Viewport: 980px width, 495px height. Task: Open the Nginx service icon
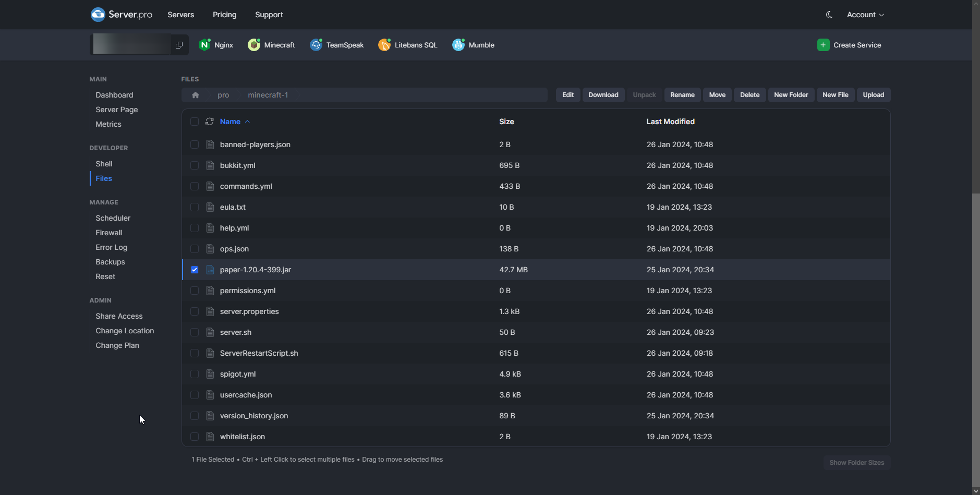coord(204,45)
